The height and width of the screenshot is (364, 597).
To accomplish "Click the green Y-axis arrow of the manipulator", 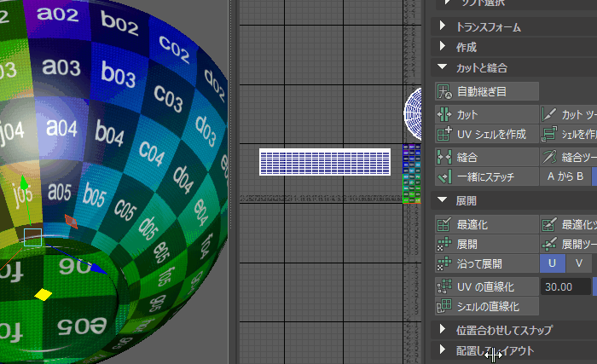I will (x=24, y=183).
